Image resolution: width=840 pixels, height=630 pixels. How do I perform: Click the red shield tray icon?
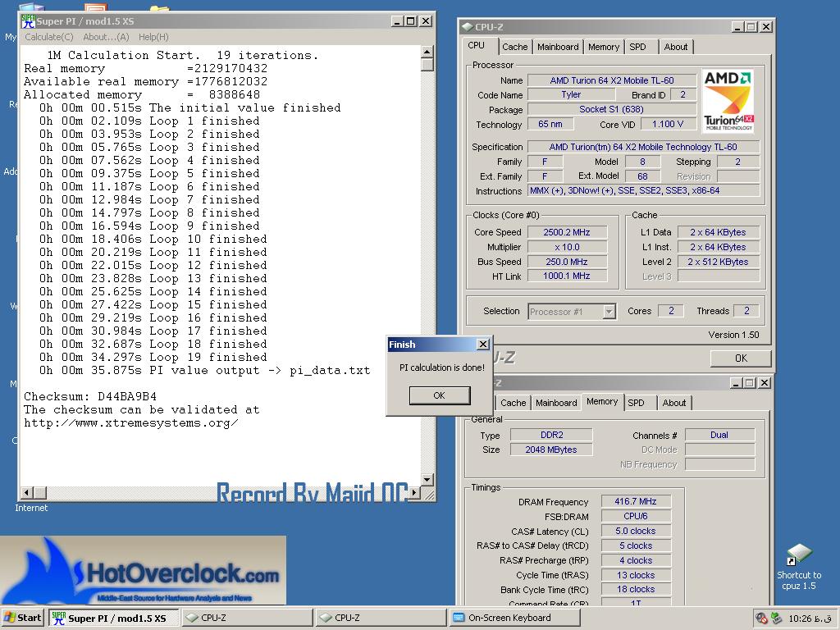[x=761, y=619]
